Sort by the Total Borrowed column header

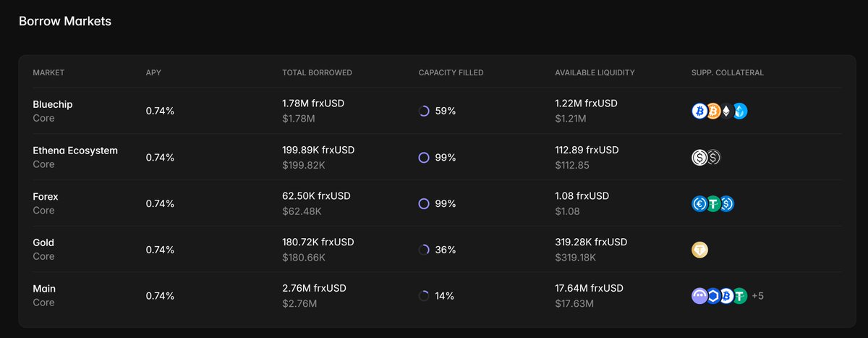[317, 72]
